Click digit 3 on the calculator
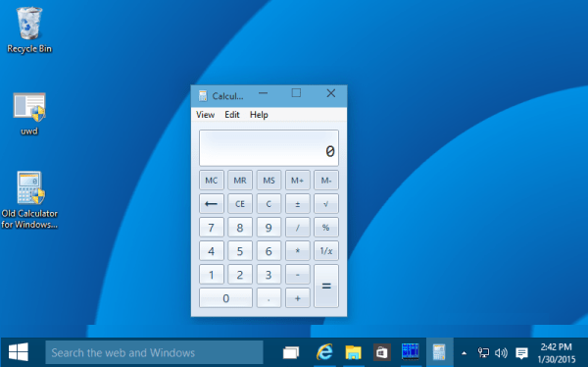The width and height of the screenshot is (588, 367). coord(269,275)
